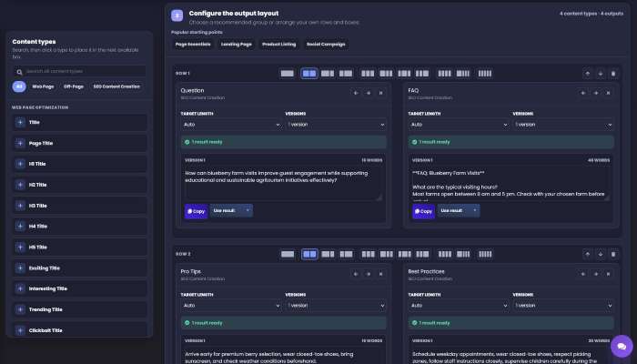Choose Page Essentials starting point

pyautogui.click(x=193, y=45)
